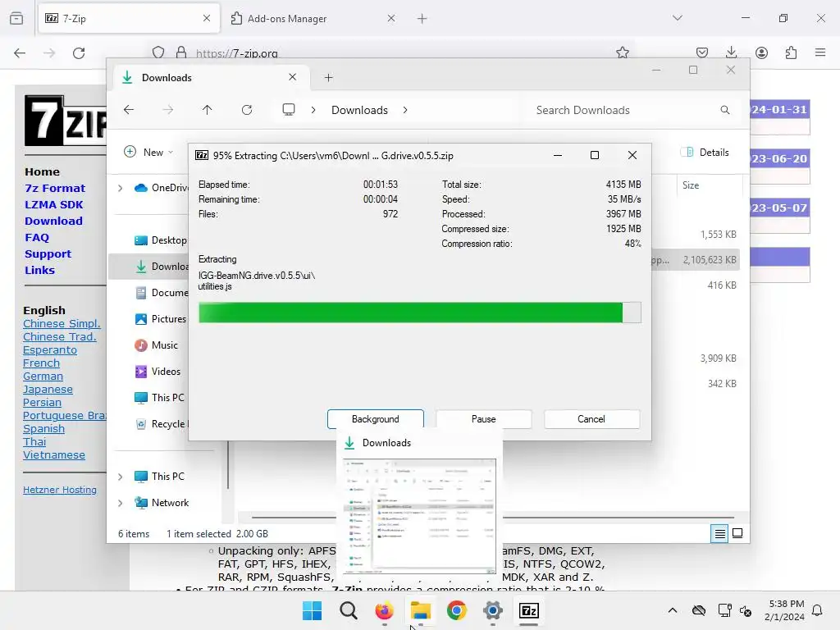Click the This PC monitor icon in address bar
840x630 pixels.
pyautogui.click(x=289, y=110)
